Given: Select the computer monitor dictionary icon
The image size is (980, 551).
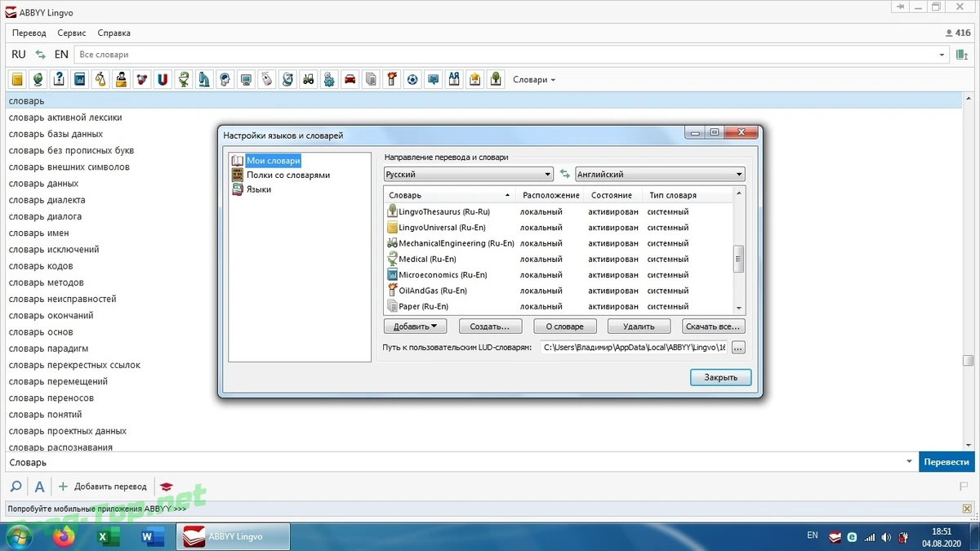Looking at the screenshot, I should pos(246,79).
